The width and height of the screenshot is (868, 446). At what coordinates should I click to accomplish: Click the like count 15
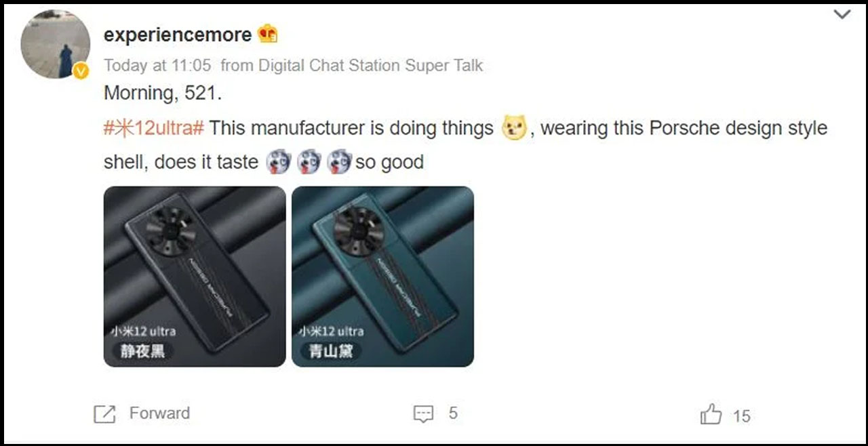(742, 415)
